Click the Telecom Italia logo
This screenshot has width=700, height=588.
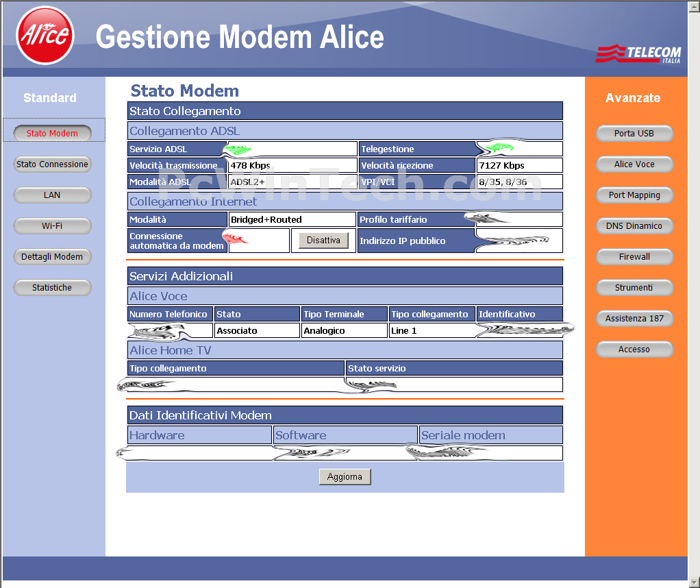(638, 53)
